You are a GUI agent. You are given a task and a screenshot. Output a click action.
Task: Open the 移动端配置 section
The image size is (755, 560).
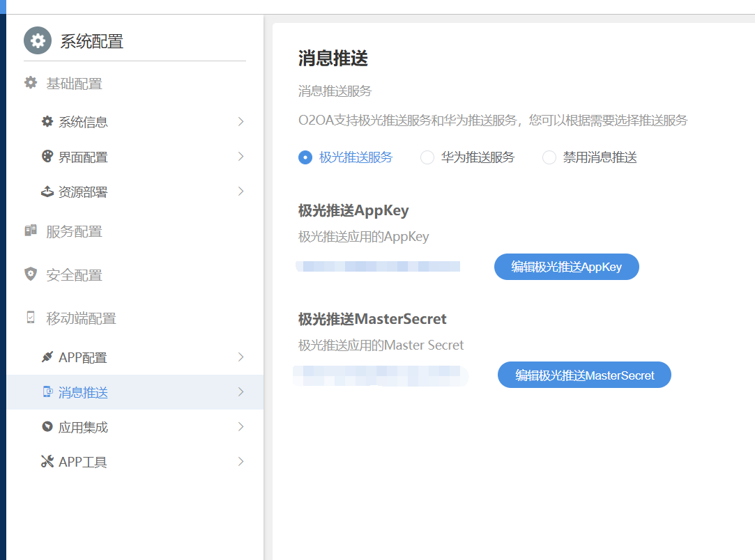click(81, 318)
